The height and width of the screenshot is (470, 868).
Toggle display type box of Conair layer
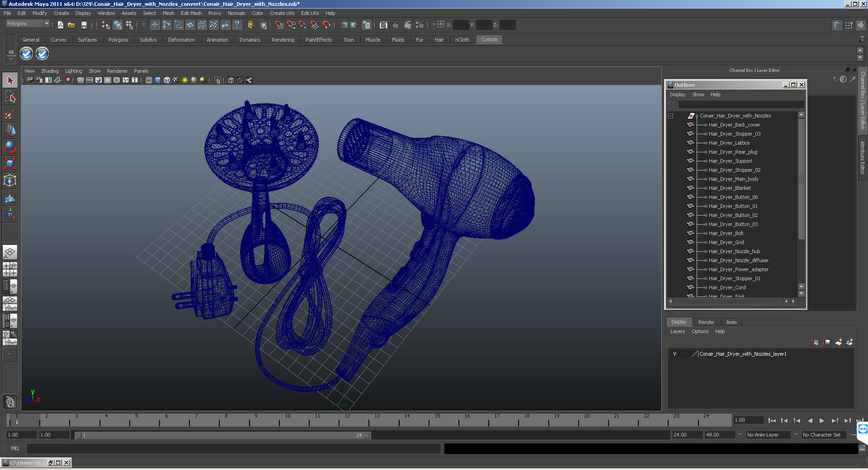(x=685, y=354)
